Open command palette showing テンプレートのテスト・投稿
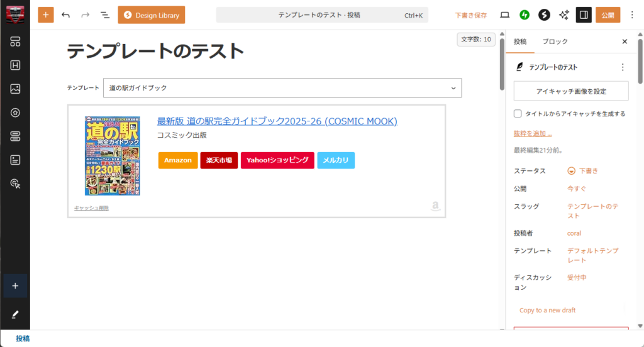 pyautogui.click(x=322, y=15)
